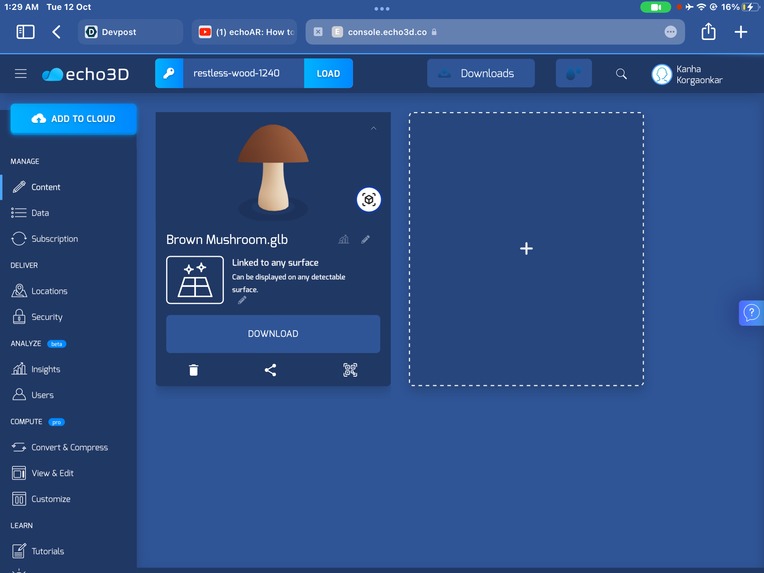Switch to the Devpost tab
The image size is (764, 573).
pos(130,32)
